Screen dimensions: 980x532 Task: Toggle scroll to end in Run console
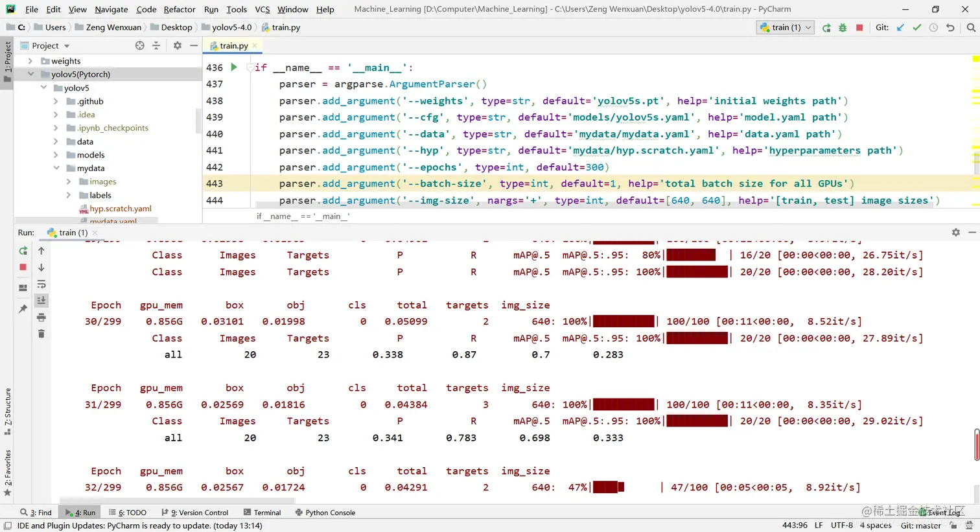pyautogui.click(x=41, y=300)
